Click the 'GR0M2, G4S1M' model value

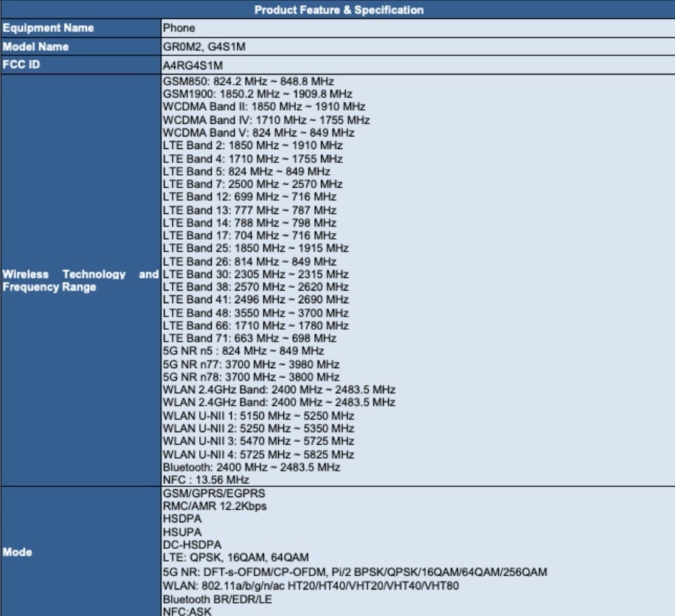pyautogui.click(x=204, y=46)
